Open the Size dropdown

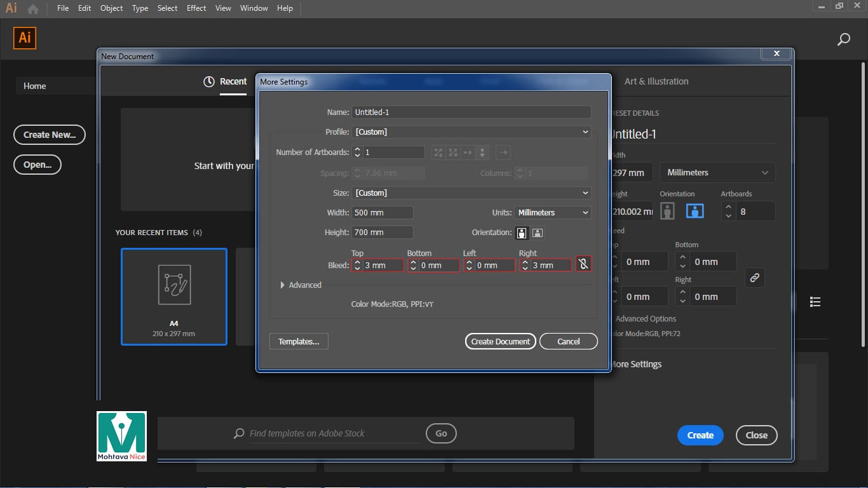tap(471, 193)
